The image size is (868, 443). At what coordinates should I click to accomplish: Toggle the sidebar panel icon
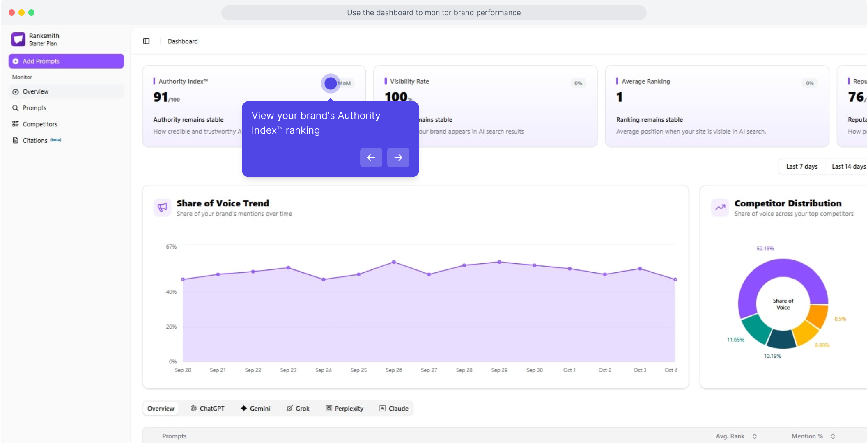click(146, 41)
